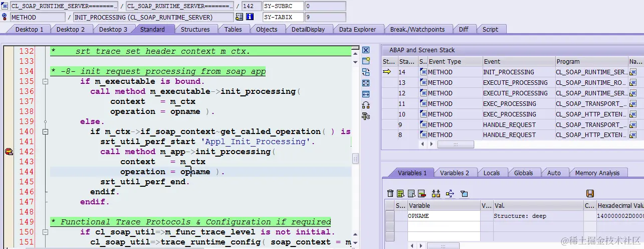644x249 pixels.
Task: Collapse the code block at line 140
Action: 45,132
